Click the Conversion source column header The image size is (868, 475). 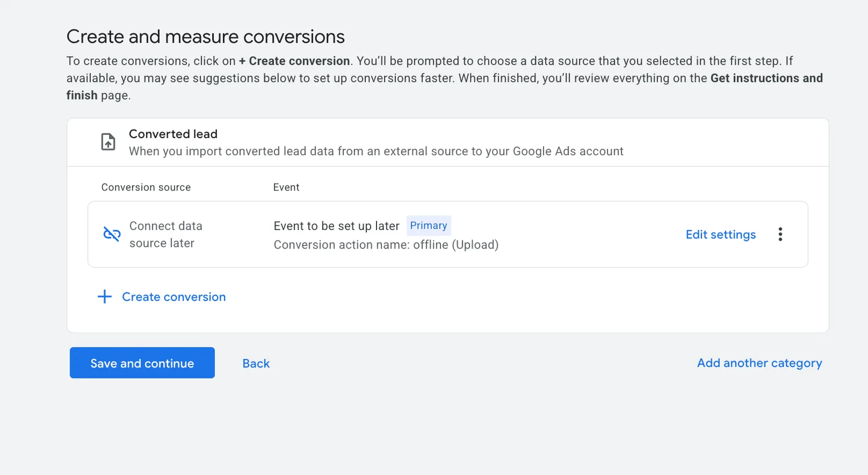146,187
